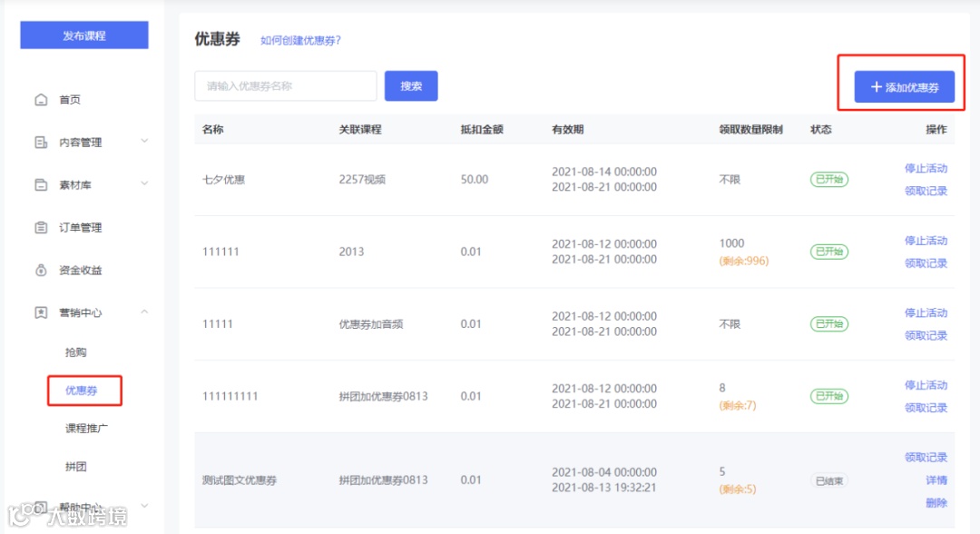The height and width of the screenshot is (534, 980).
Task: Click the 首页 home icon
Action: pyautogui.click(x=41, y=99)
